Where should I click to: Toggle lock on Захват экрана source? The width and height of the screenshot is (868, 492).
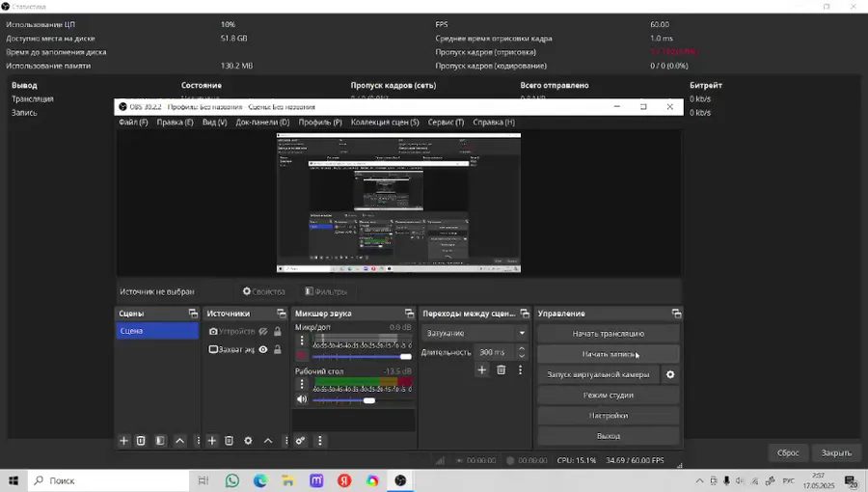(278, 350)
